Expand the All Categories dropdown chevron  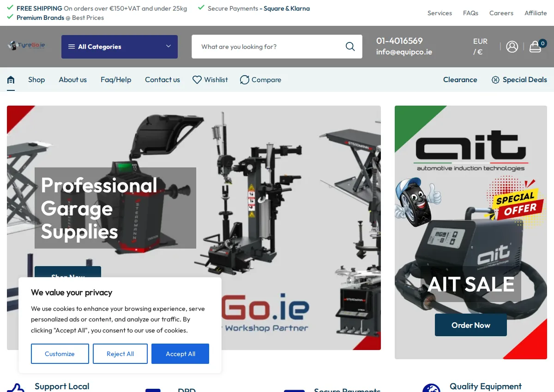click(x=169, y=47)
